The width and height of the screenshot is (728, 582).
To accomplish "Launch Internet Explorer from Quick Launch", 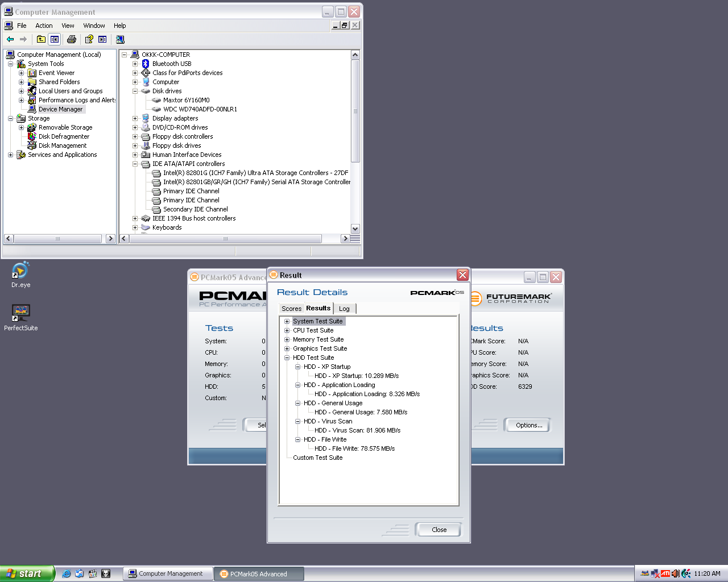I will (x=67, y=574).
